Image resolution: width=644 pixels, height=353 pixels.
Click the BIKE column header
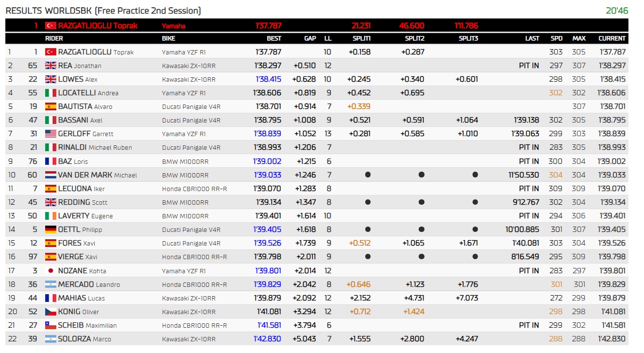[169, 38]
